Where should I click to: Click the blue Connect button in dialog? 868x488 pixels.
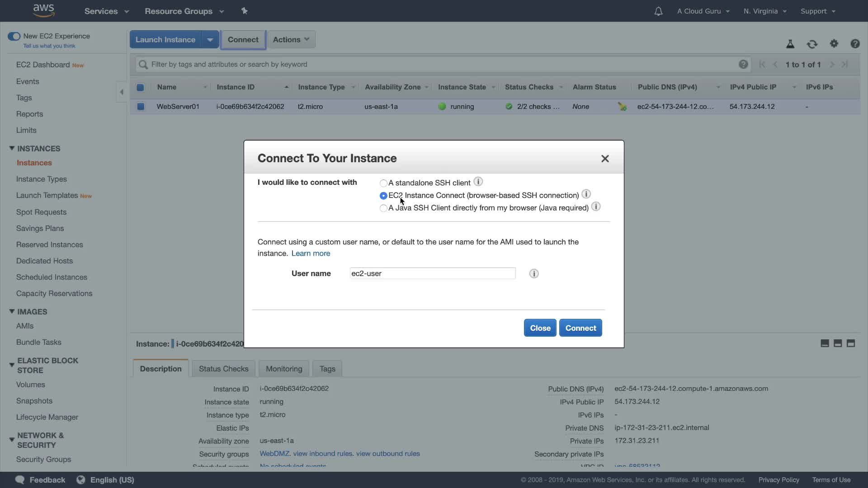(x=580, y=328)
